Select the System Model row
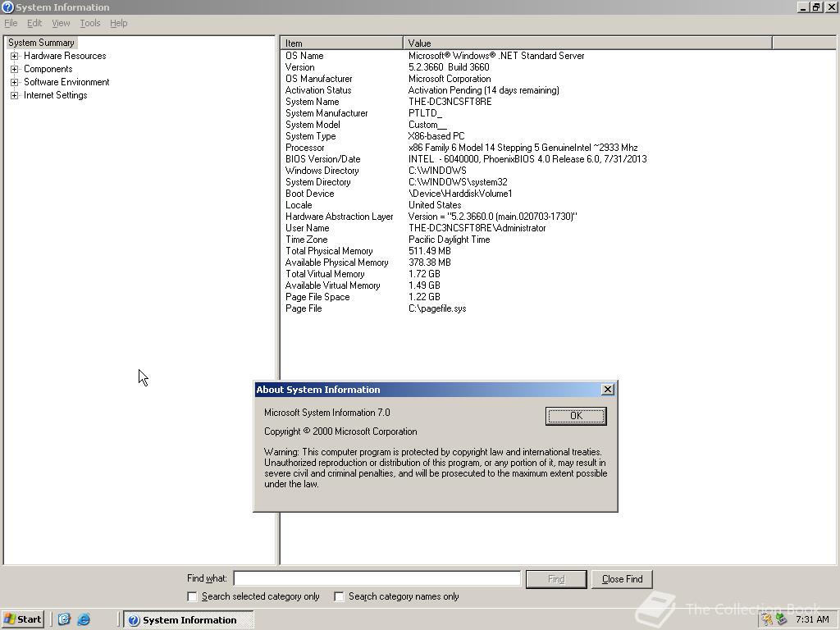This screenshot has height=630, width=840. tap(557, 125)
